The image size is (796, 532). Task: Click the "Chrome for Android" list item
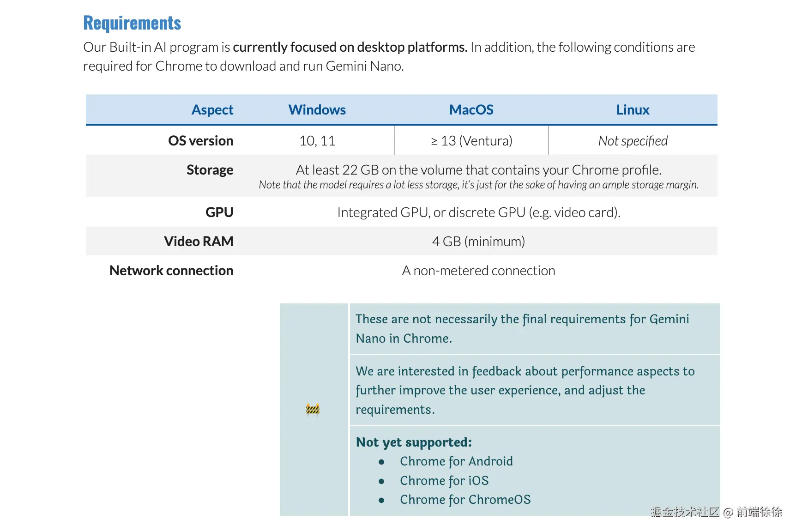click(x=456, y=461)
